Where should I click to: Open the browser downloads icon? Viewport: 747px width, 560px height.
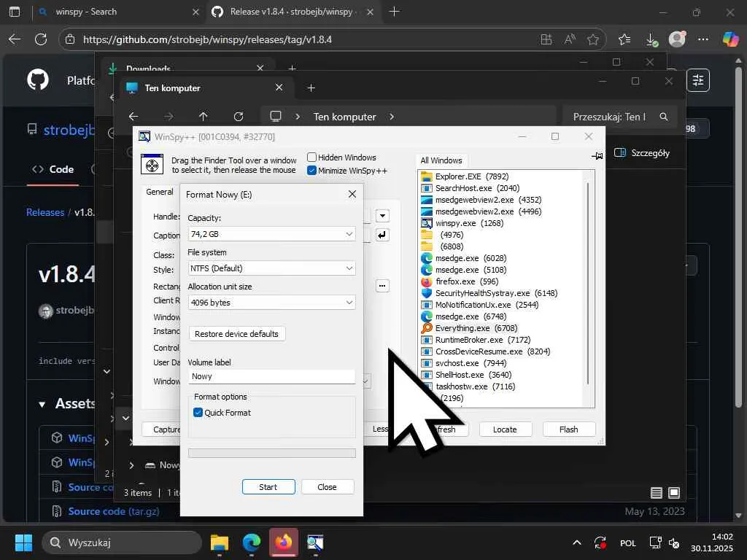click(x=651, y=39)
